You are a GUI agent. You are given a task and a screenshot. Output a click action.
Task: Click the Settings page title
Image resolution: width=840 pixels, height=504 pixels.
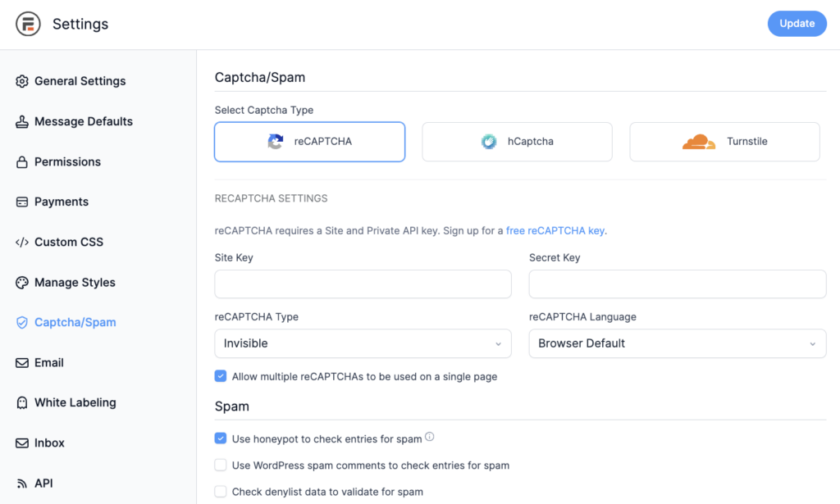80,24
